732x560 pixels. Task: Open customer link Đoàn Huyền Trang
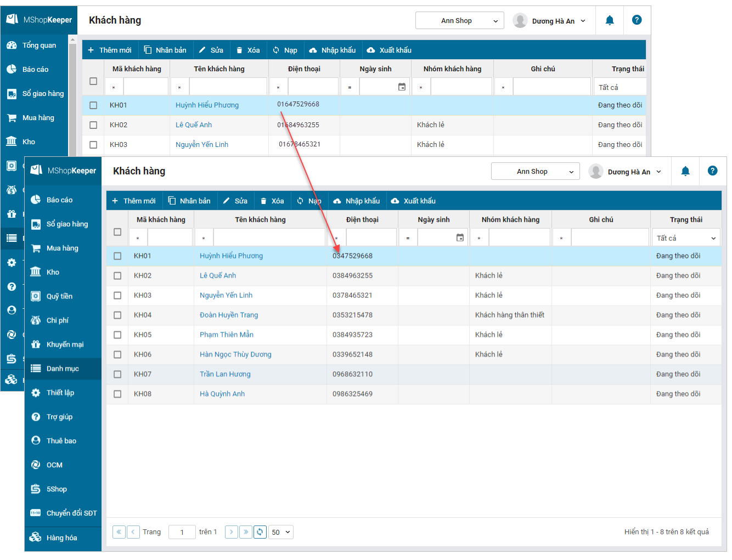coord(229,315)
